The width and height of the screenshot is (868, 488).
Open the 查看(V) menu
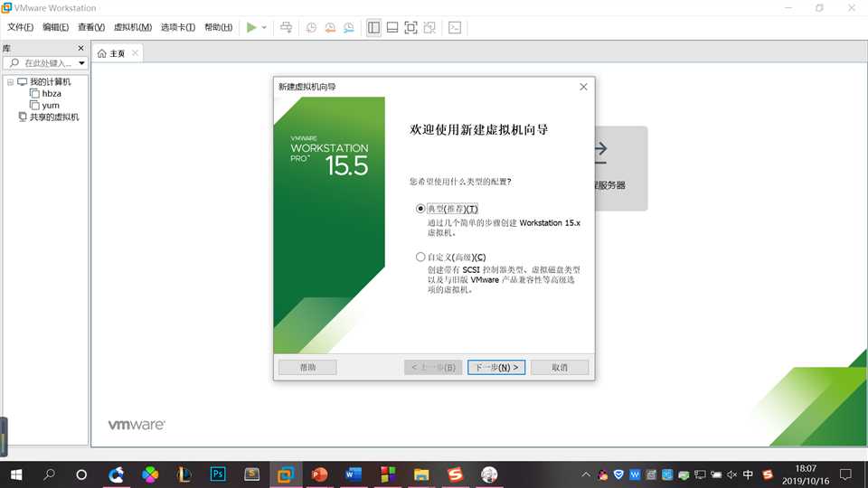pos(91,27)
